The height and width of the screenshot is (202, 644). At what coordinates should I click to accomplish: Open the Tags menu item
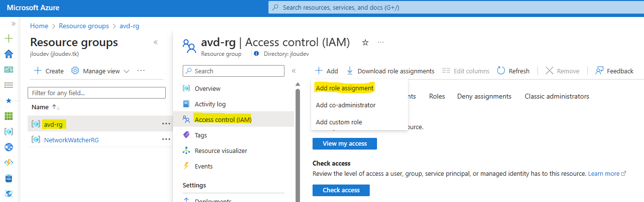(x=201, y=135)
